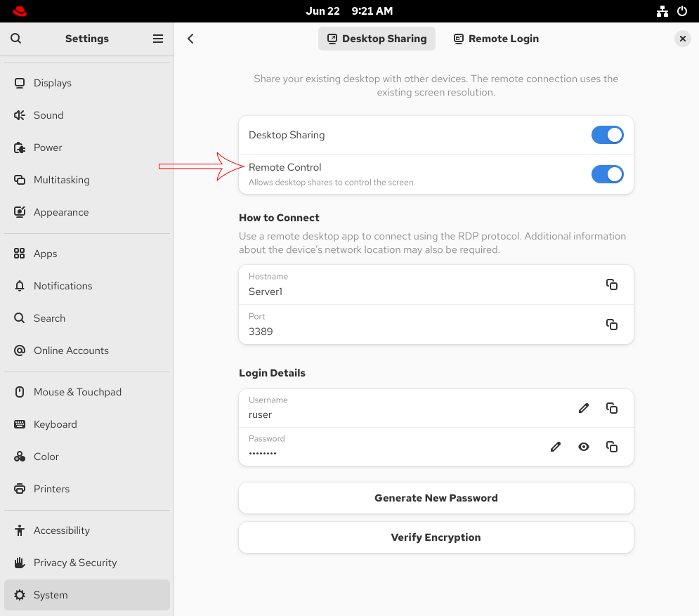699x616 pixels.
Task: Select the Hostname text Server1
Action: 266,291
